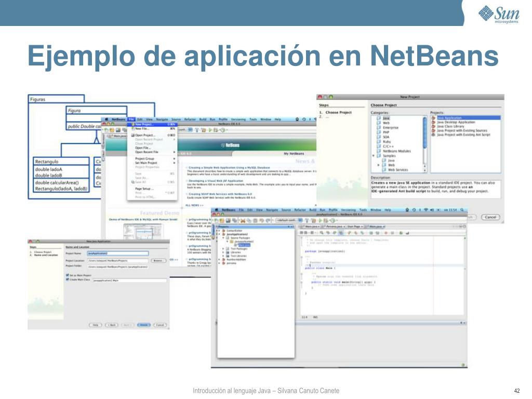Click green Run Main Project arrow in JavaApplication2 window
This screenshot has height=399, width=532.
click(x=320, y=220)
